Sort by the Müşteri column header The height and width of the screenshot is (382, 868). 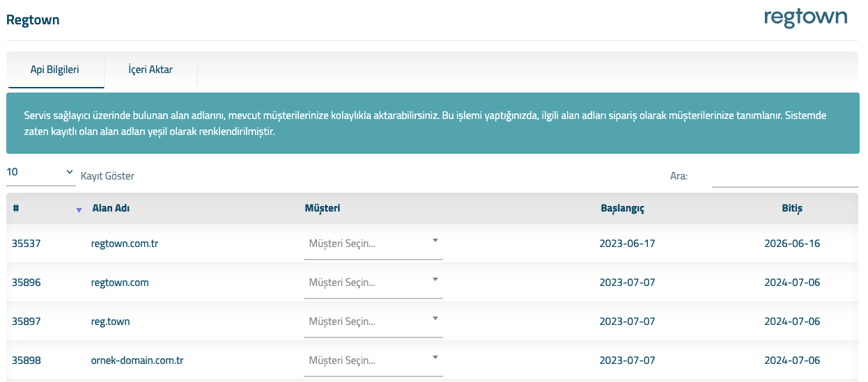(323, 209)
